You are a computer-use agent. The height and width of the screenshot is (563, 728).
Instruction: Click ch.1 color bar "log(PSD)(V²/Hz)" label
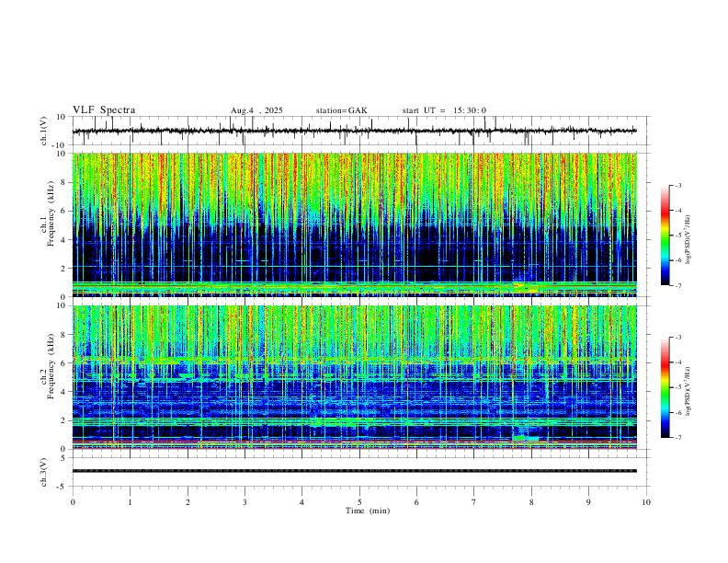click(688, 239)
